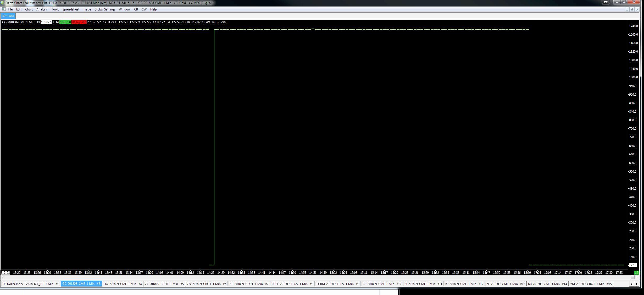
Task: Switch to CL-201809-CME 1 Min tab
Action: [382, 284]
